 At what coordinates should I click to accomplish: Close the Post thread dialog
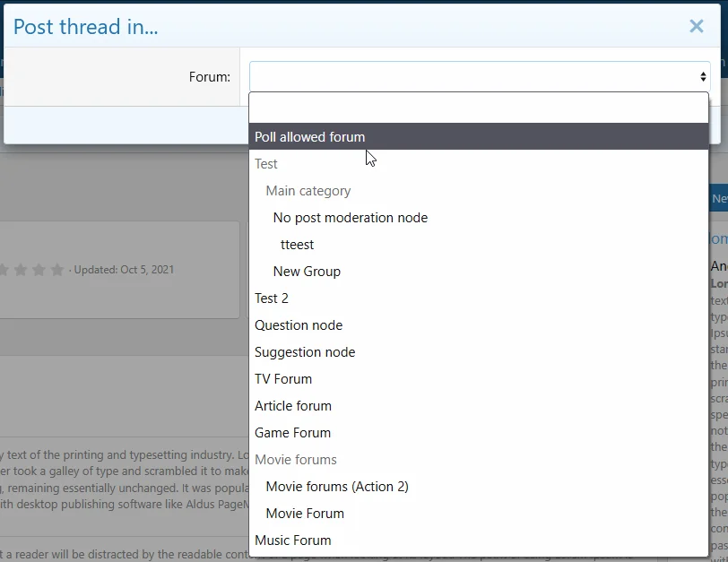click(696, 26)
